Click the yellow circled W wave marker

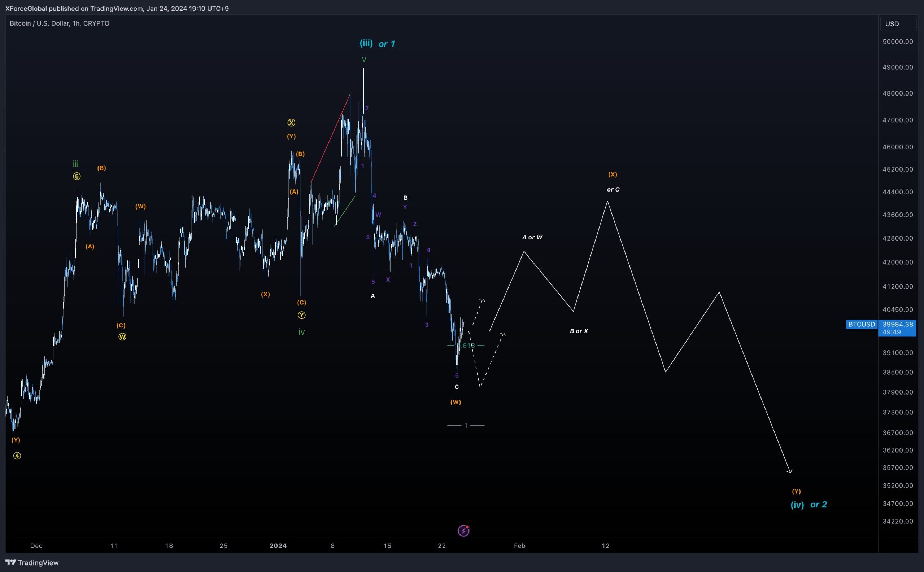click(122, 337)
